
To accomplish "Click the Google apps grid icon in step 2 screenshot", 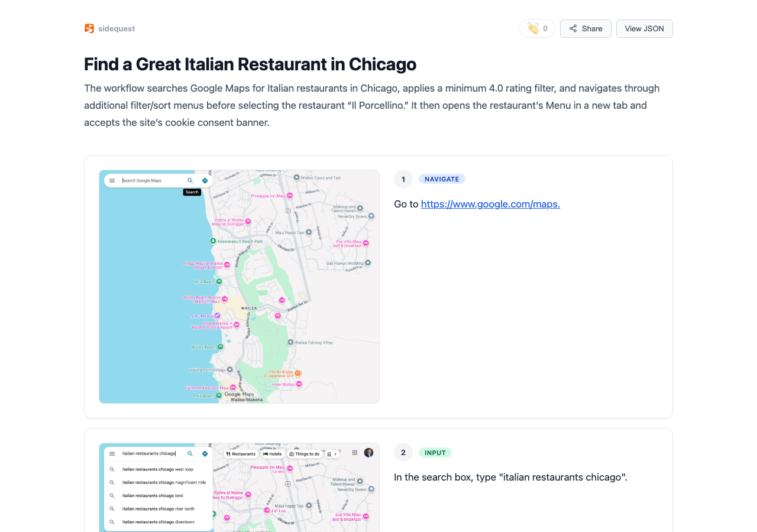I will pyautogui.click(x=355, y=453).
